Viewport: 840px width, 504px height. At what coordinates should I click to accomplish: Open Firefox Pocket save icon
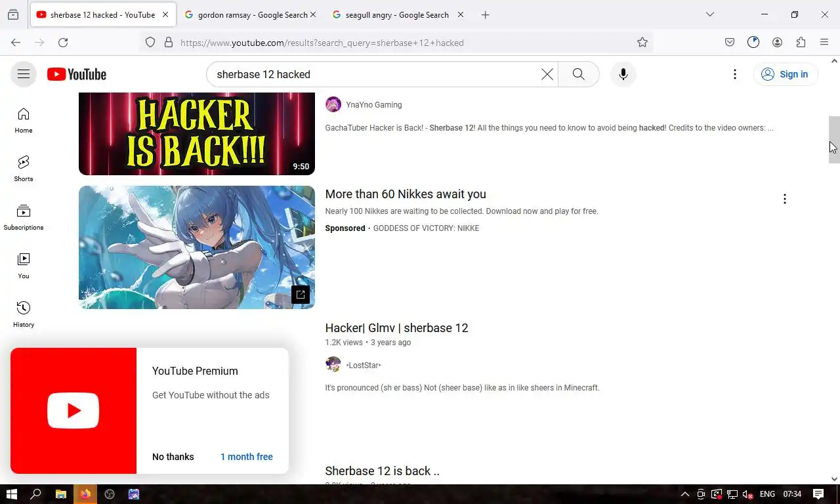point(730,43)
